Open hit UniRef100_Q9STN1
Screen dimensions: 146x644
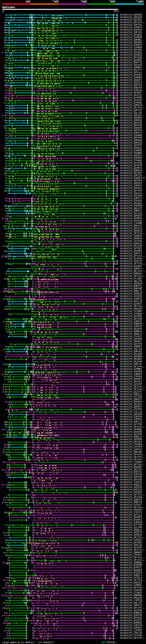(x=131, y=20)
